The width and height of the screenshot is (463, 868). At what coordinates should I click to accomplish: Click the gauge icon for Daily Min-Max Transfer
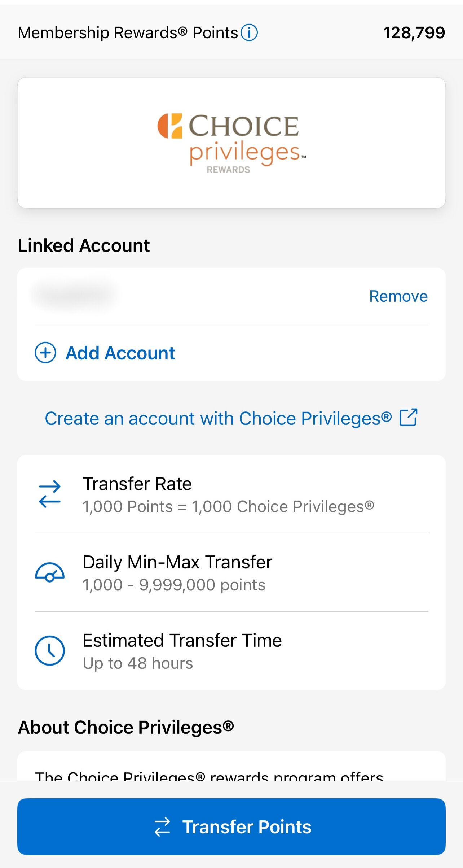(x=50, y=572)
